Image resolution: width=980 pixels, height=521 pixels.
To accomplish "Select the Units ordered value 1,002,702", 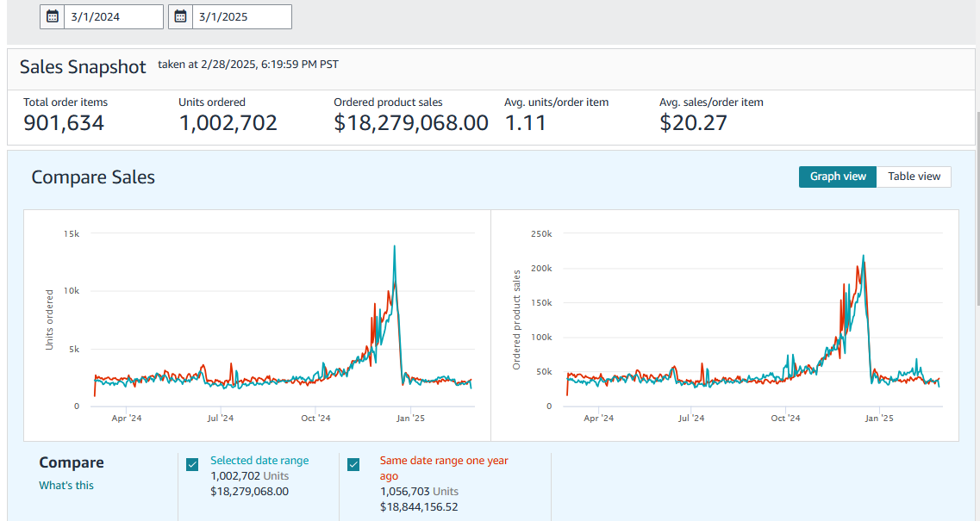I will 228,123.
